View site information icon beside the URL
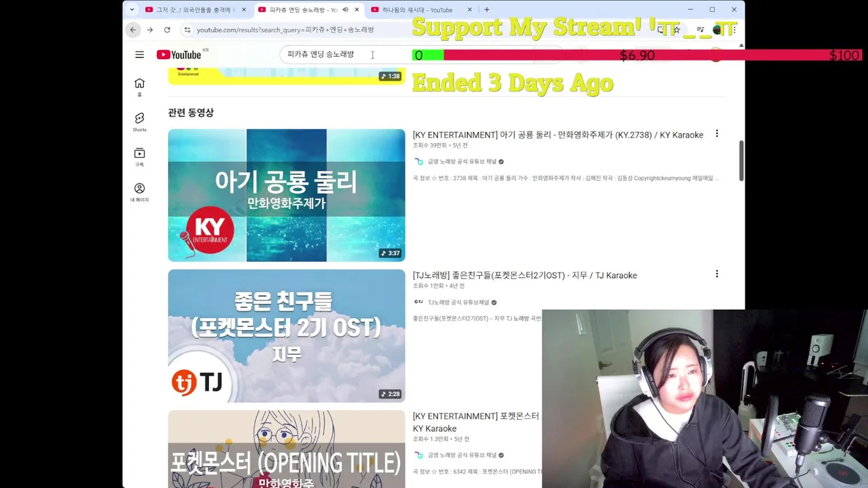The image size is (868, 488). pyautogui.click(x=187, y=30)
